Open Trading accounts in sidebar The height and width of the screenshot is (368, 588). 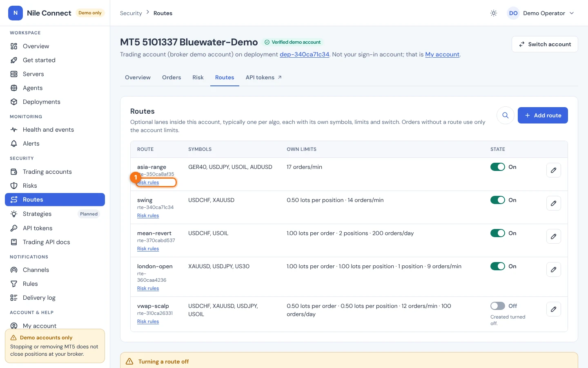pyautogui.click(x=55, y=172)
